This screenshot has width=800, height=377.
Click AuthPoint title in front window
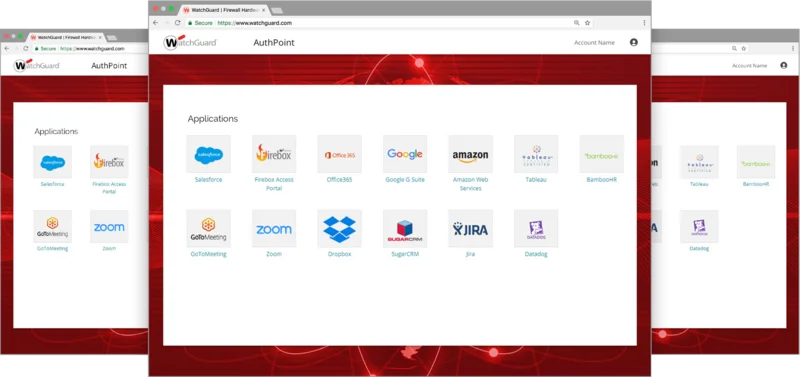click(x=274, y=43)
